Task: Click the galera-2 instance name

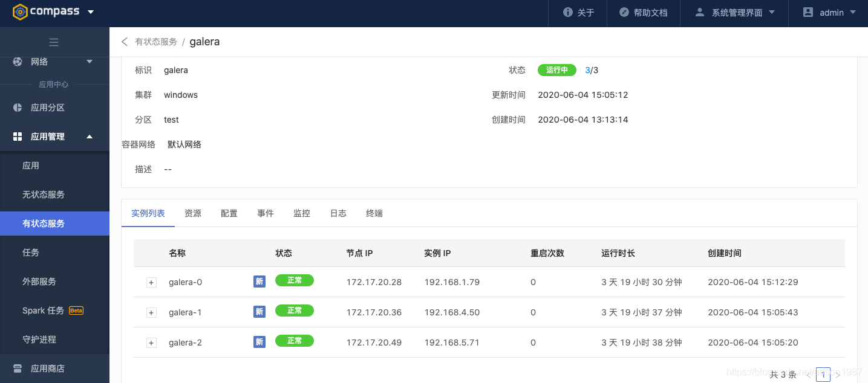Action: pyautogui.click(x=186, y=343)
